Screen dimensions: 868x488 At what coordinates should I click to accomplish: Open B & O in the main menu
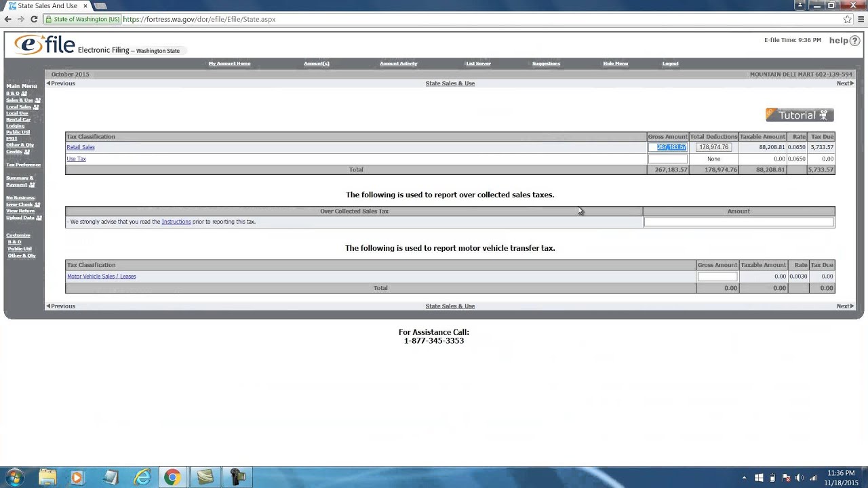click(13, 94)
